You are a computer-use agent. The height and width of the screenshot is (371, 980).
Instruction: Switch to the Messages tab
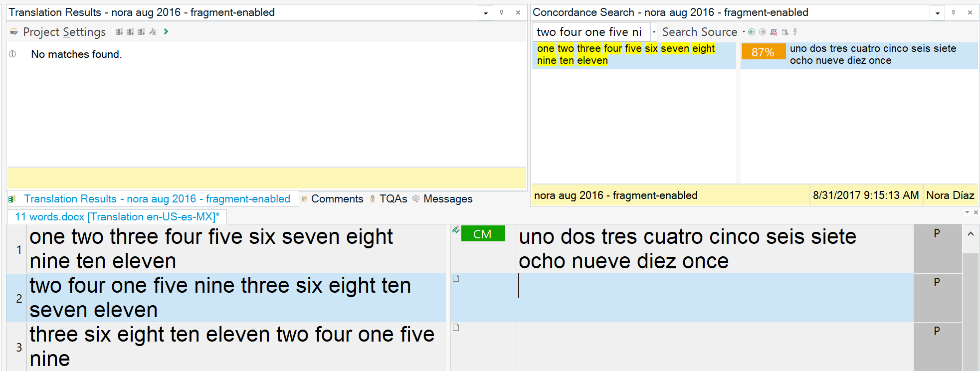tap(447, 199)
